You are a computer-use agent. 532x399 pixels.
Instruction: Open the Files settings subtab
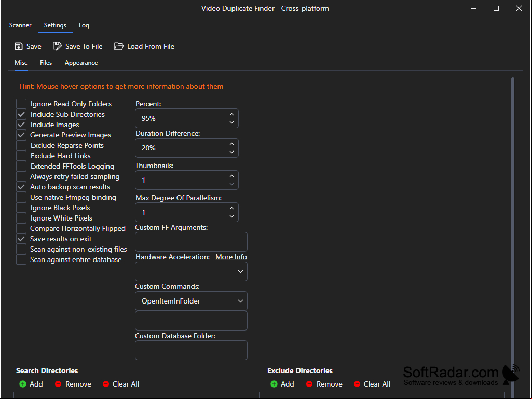click(46, 63)
